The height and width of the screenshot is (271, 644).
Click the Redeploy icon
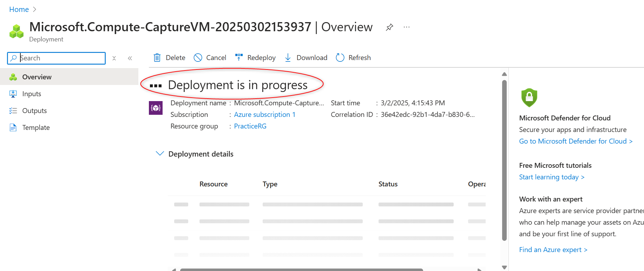tap(239, 57)
